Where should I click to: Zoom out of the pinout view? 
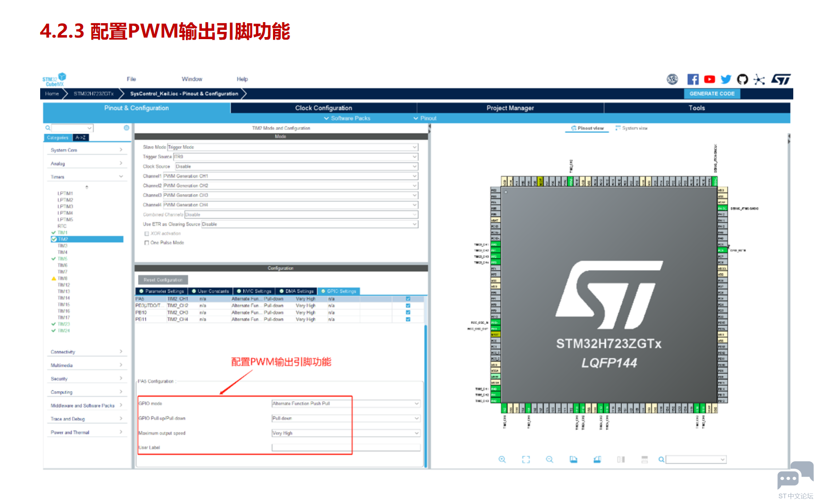[x=549, y=459]
